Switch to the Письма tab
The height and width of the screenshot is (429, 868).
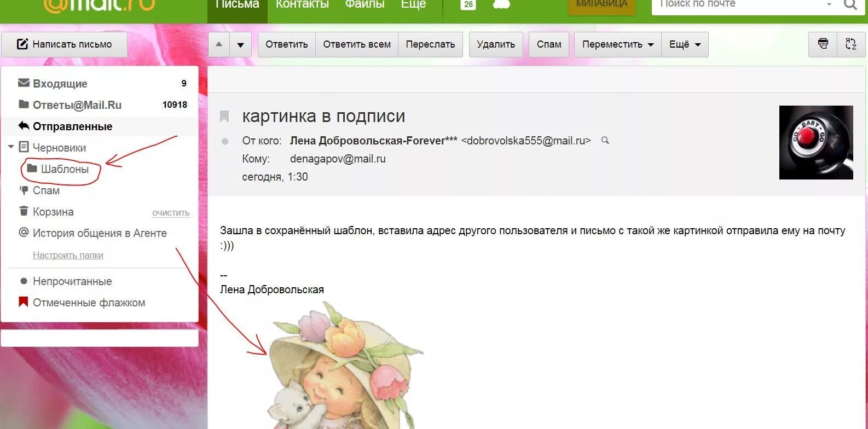point(238,4)
